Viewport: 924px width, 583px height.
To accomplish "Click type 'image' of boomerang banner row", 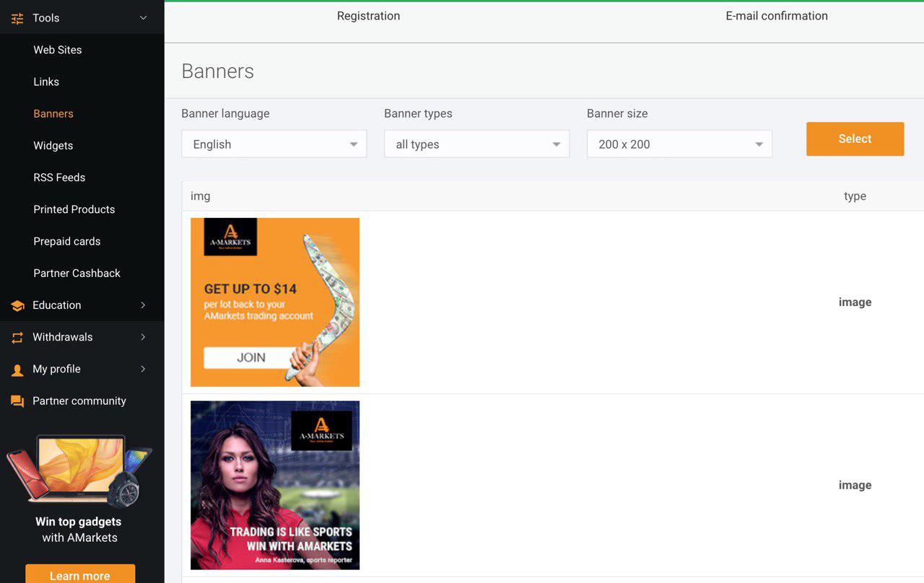I will pyautogui.click(x=855, y=302).
